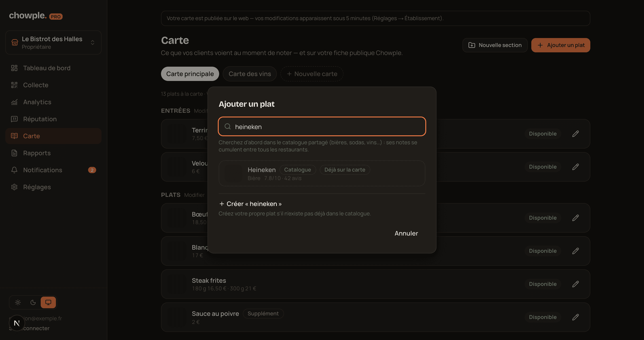Edit the Bœuf row with pencil icon

(576, 218)
